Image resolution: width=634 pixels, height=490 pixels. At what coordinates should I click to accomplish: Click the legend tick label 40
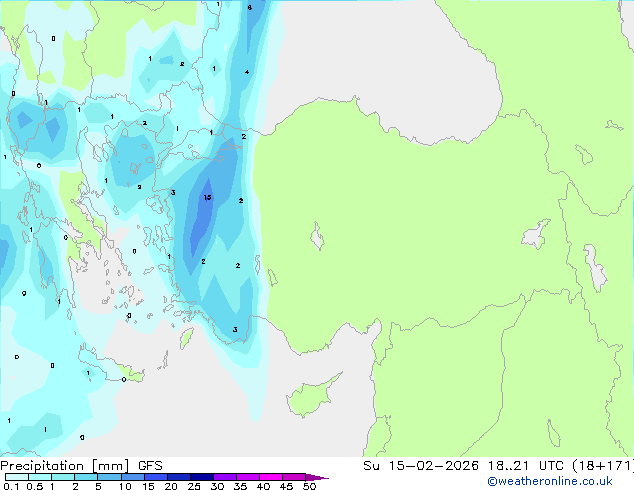point(263,486)
